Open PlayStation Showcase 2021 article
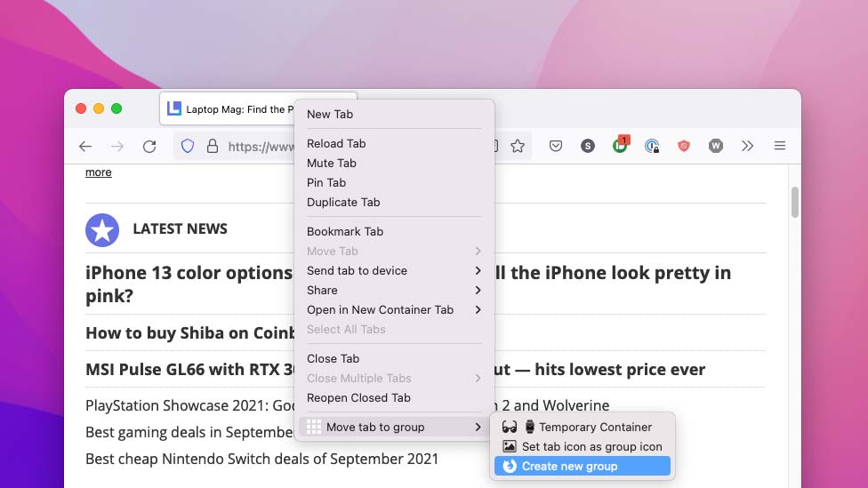Viewport: 868px width, 488px height. tap(190, 405)
